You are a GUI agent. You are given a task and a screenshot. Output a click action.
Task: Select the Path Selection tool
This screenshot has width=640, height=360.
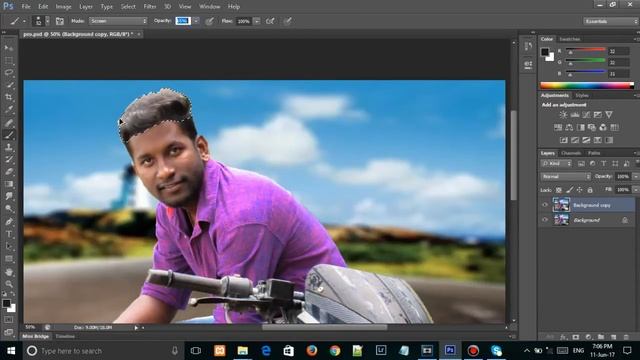(9, 246)
